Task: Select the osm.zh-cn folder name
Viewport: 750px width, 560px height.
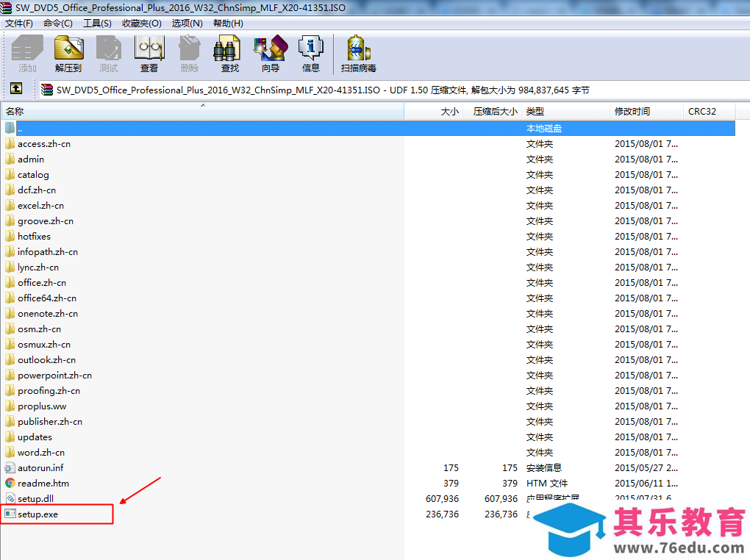Action: [39, 329]
